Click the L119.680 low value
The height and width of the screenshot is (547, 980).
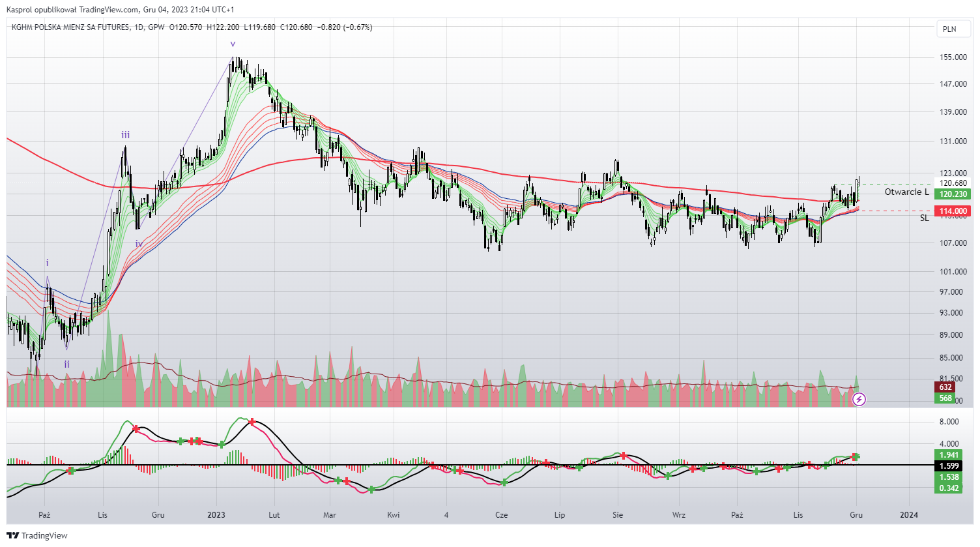click(x=259, y=27)
